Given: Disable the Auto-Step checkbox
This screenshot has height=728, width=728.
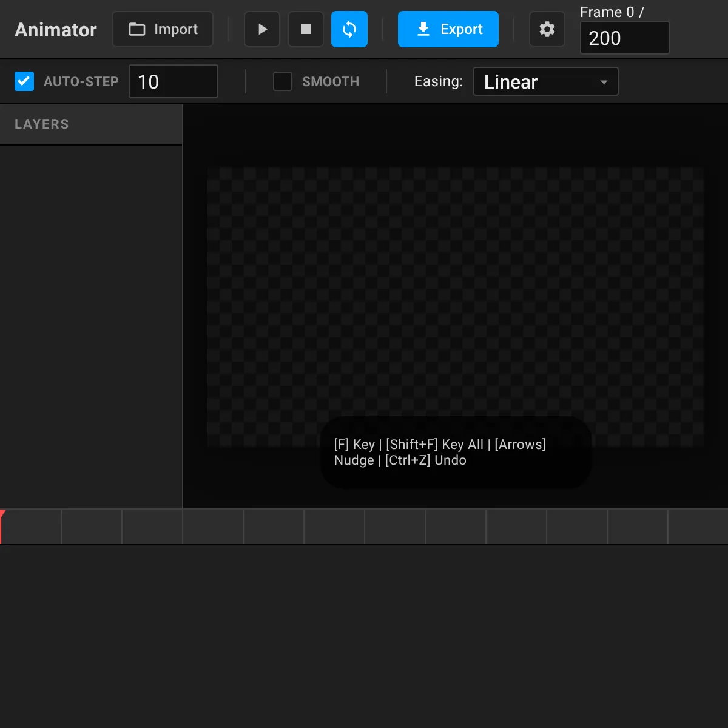Looking at the screenshot, I should [x=24, y=81].
